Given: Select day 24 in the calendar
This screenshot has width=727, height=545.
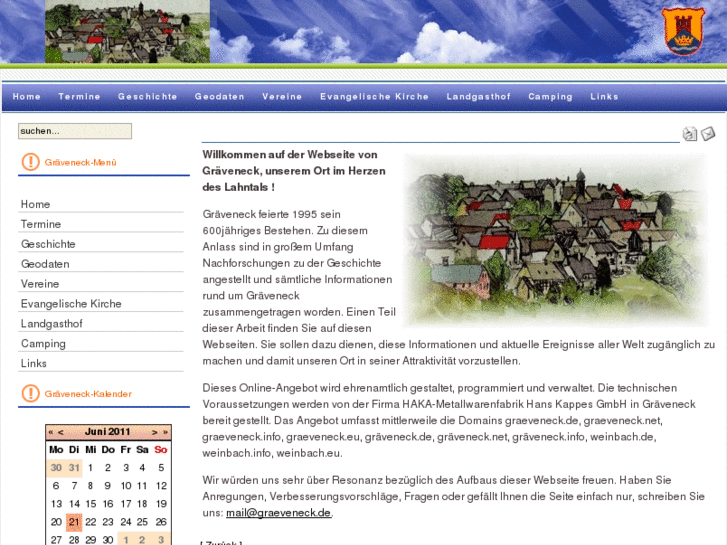Looking at the screenshot, I should 126,522.
